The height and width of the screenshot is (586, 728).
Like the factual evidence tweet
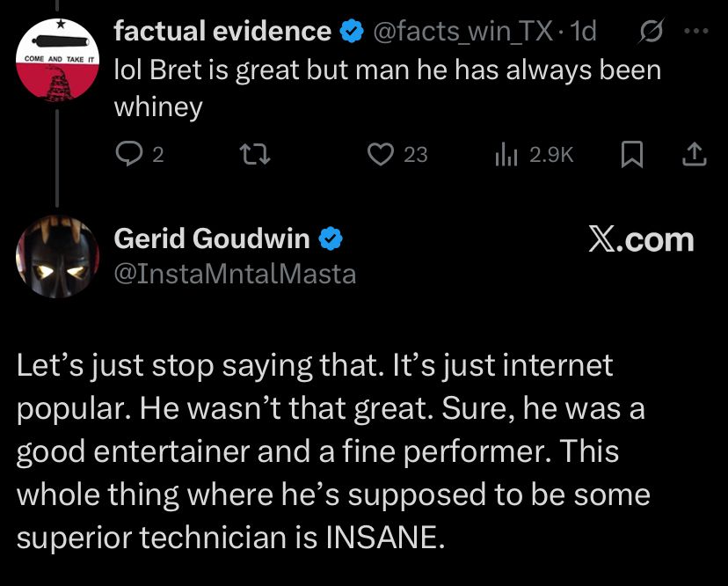[381, 155]
